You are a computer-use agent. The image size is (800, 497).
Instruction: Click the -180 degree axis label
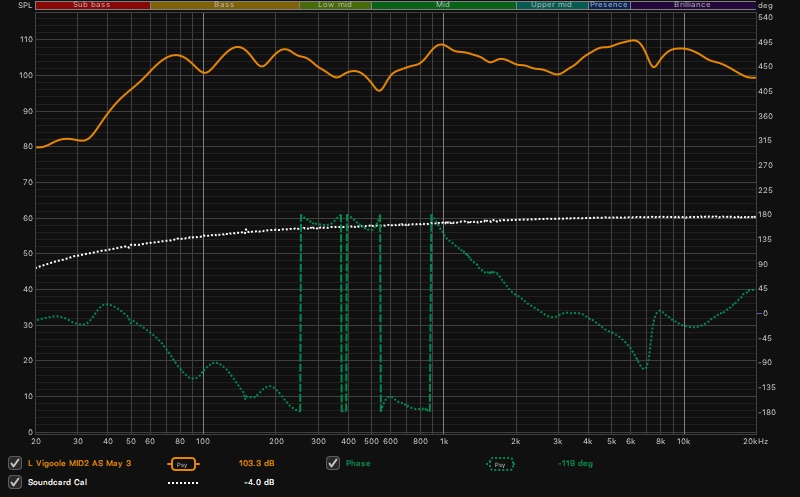click(765, 412)
